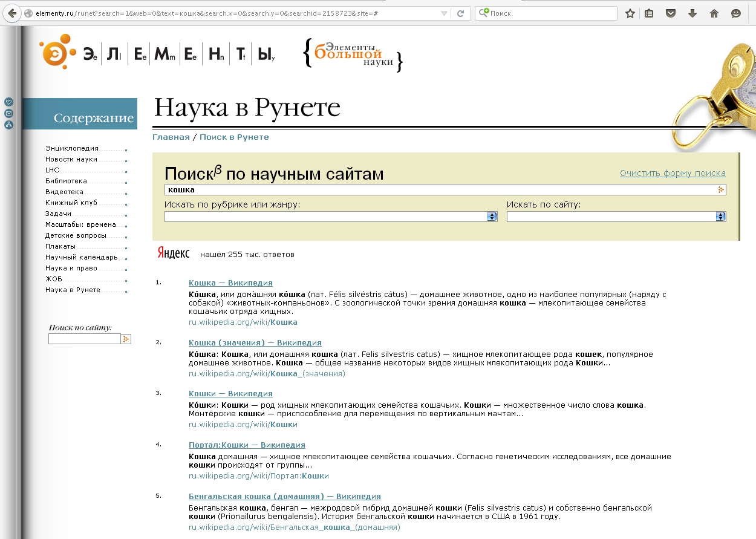Click the browser back arrow button
The image size is (756, 539).
tap(11, 13)
